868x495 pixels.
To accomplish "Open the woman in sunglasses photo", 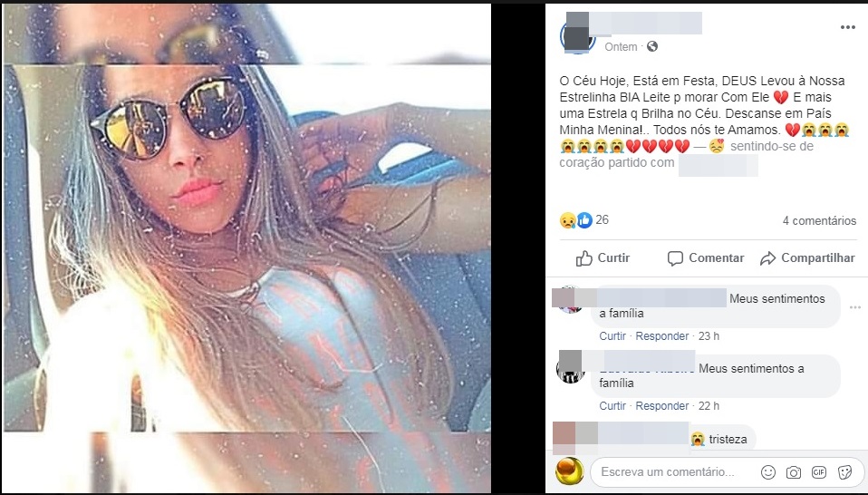I will [246, 248].
